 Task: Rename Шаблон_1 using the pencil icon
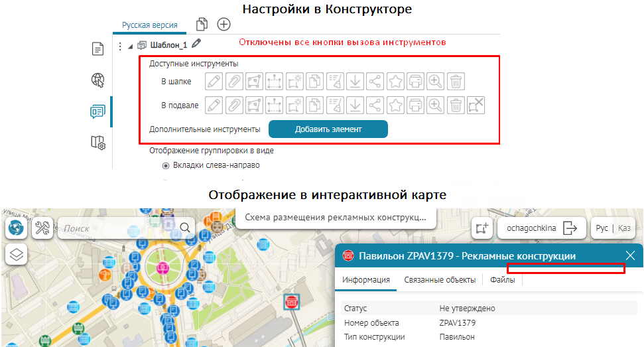tap(196, 44)
